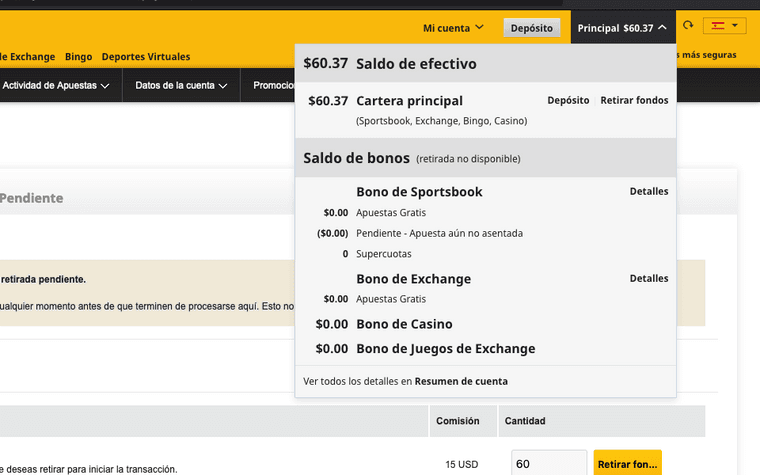
Task: Select the Exchange navigation link
Action: [x=28, y=57]
